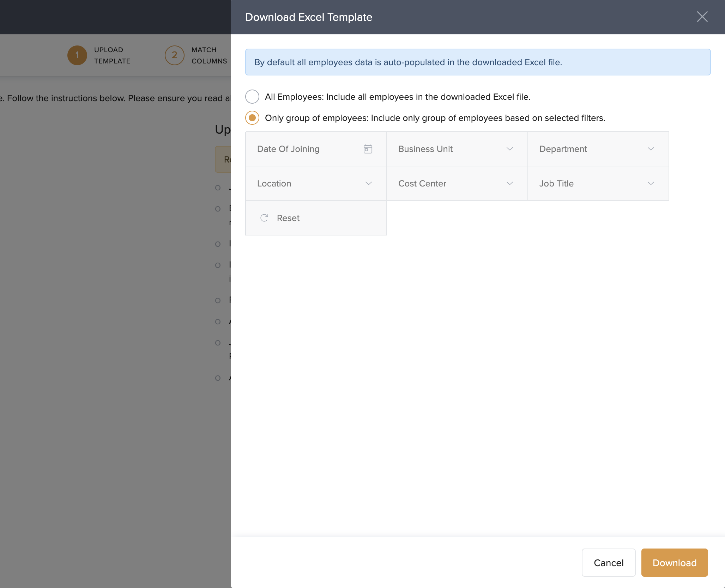Close the Download Excel Template dialog
This screenshot has width=725, height=588.
[x=702, y=17]
